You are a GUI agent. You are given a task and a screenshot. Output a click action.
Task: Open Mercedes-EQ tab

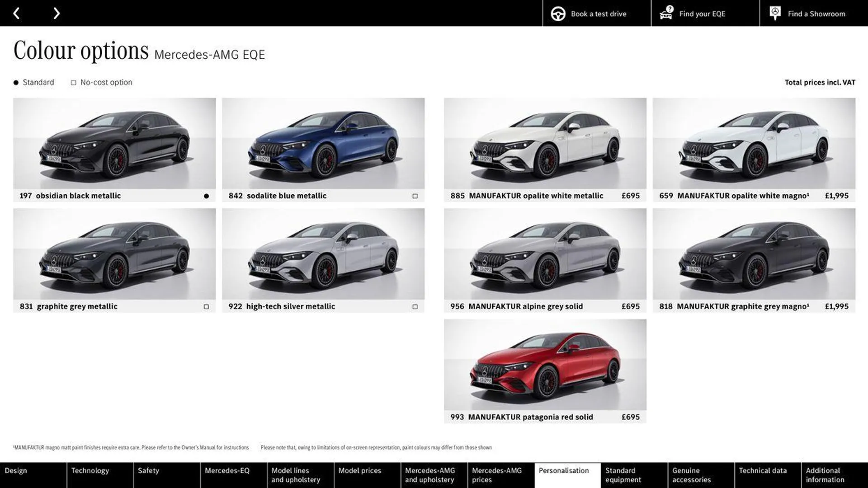click(x=234, y=475)
